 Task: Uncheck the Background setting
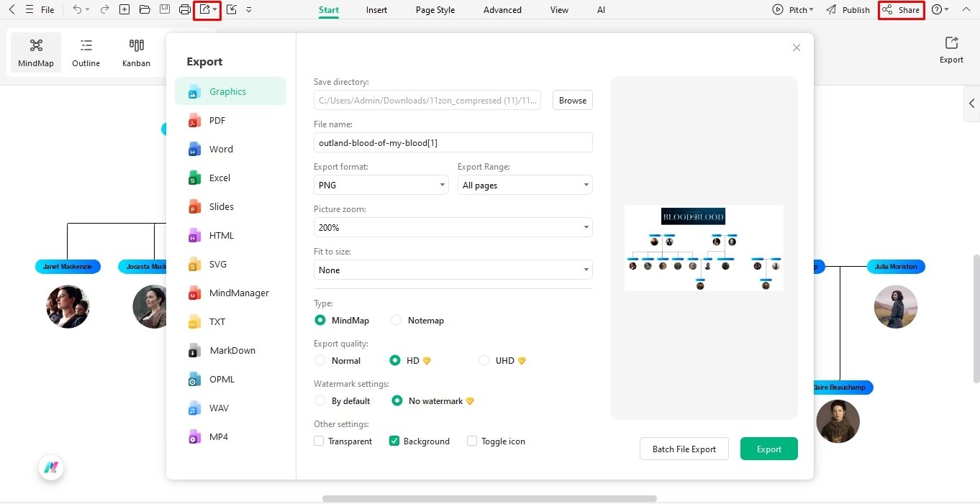[394, 441]
